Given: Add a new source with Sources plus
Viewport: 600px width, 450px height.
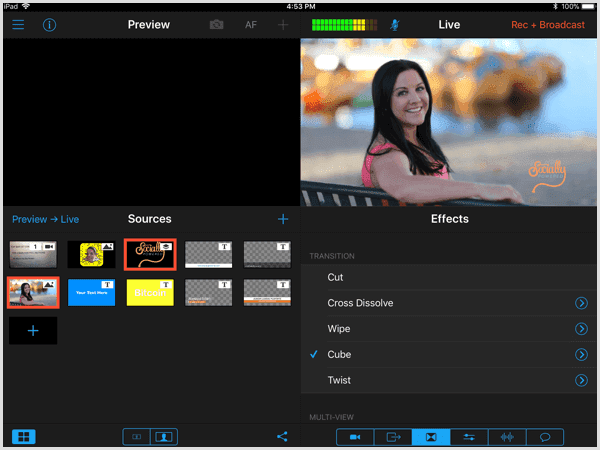Looking at the screenshot, I should (283, 219).
